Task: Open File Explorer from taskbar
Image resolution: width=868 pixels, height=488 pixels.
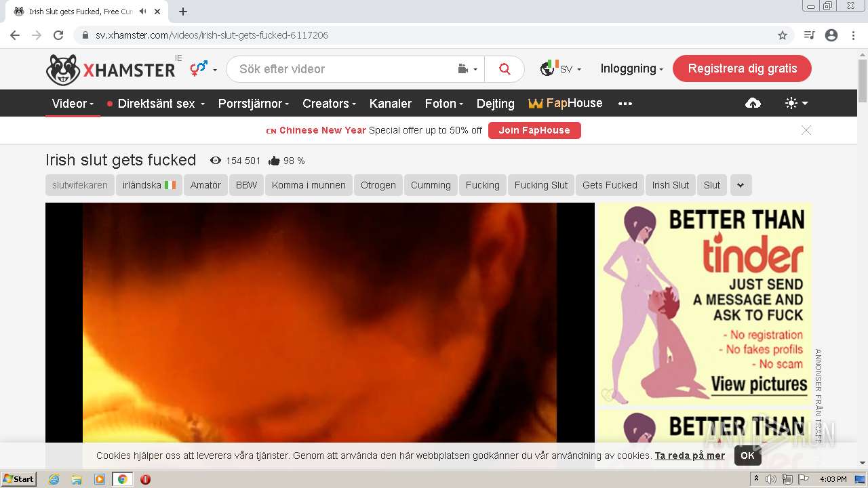Action: click(77, 479)
